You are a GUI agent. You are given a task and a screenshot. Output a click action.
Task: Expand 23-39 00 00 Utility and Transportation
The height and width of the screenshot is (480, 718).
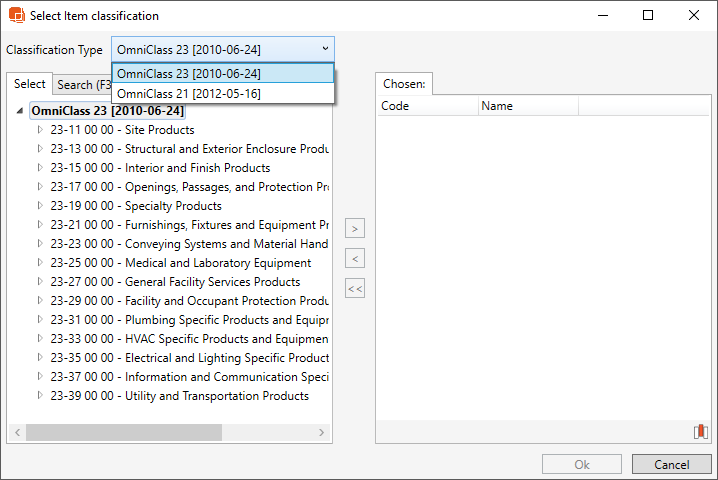[40, 396]
